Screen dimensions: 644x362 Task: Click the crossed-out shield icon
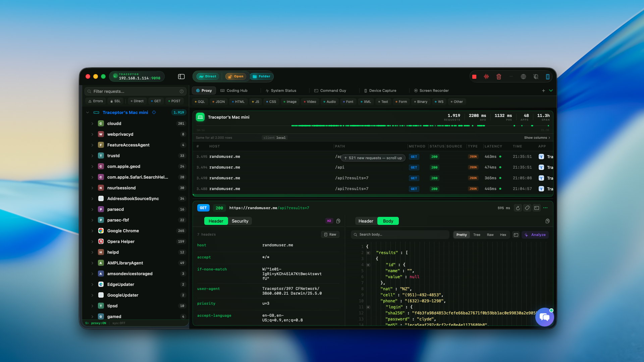536,77
